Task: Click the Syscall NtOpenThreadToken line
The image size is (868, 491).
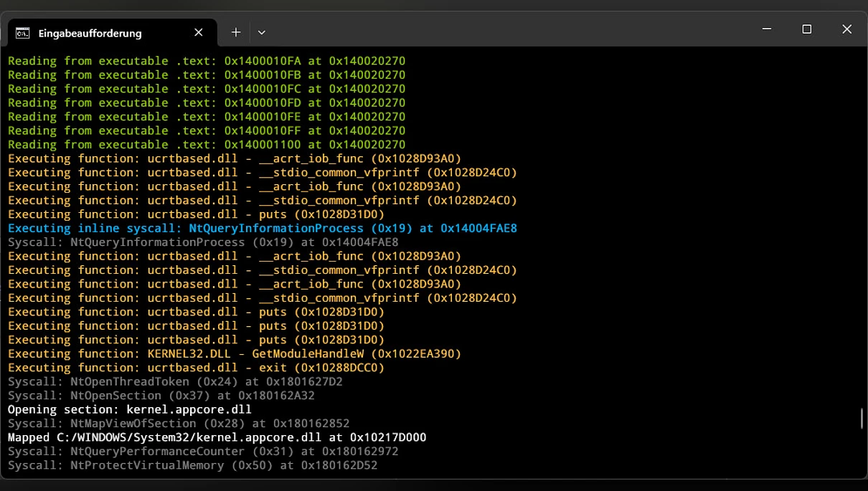Action: [x=175, y=382]
